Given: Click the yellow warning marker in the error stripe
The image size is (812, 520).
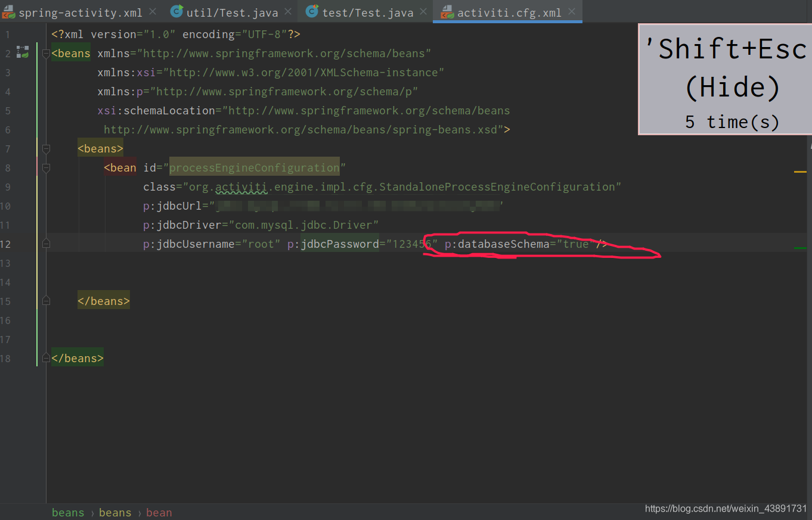Looking at the screenshot, I should pyautogui.click(x=801, y=172).
